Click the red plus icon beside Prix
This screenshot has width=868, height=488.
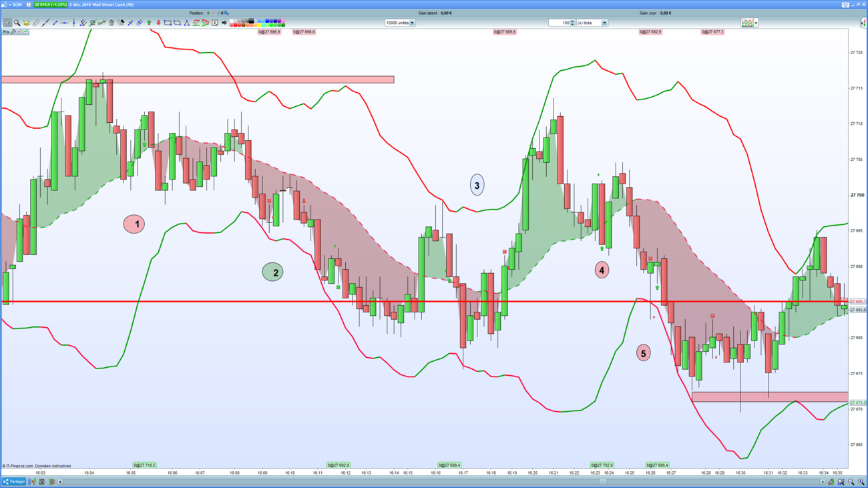click(x=19, y=32)
